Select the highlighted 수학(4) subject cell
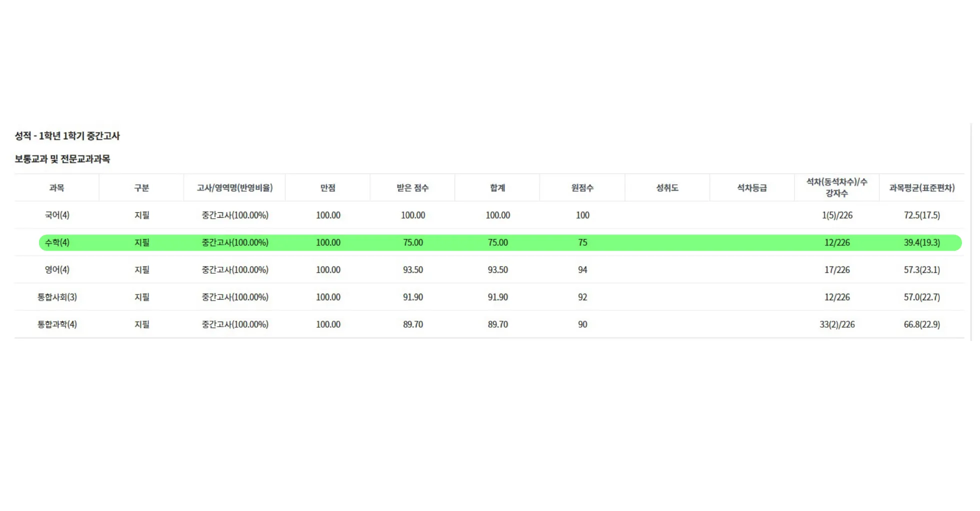This screenshot has width=980, height=511. pyautogui.click(x=57, y=242)
